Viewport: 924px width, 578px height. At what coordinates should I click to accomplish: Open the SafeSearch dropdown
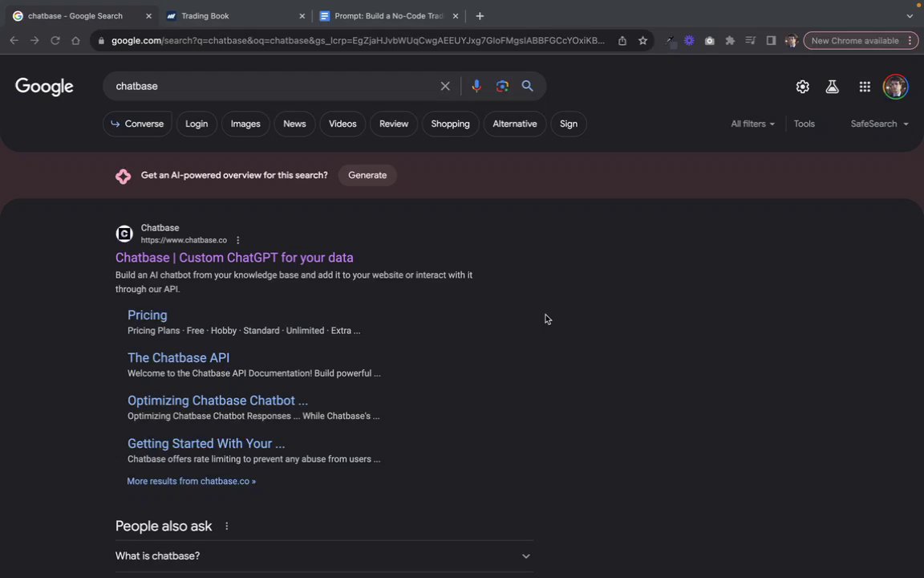click(x=879, y=124)
